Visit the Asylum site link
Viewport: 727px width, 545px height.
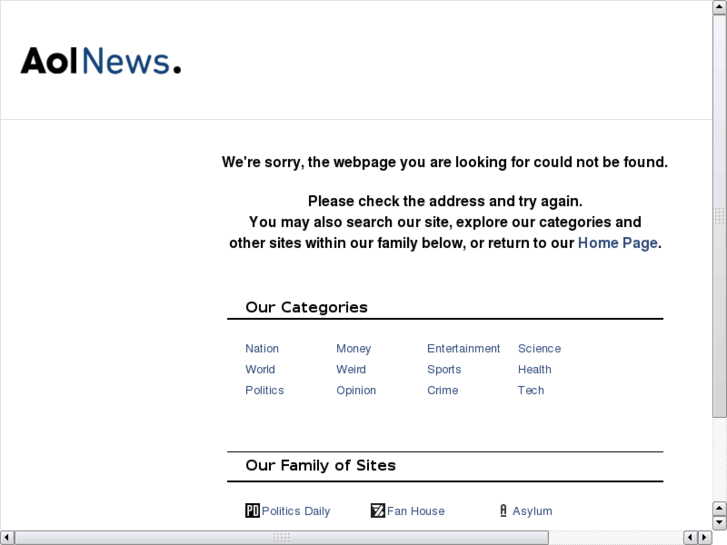(532, 511)
